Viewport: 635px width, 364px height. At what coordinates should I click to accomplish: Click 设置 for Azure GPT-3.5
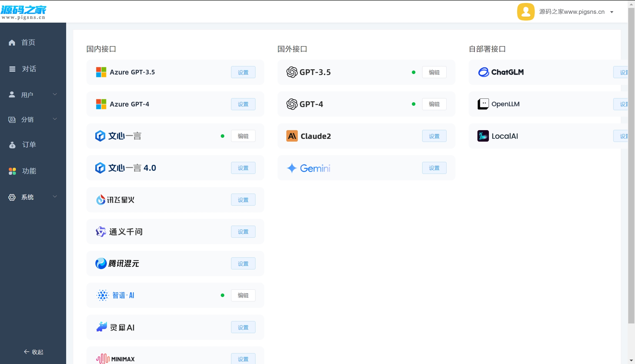click(x=243, y=72)
